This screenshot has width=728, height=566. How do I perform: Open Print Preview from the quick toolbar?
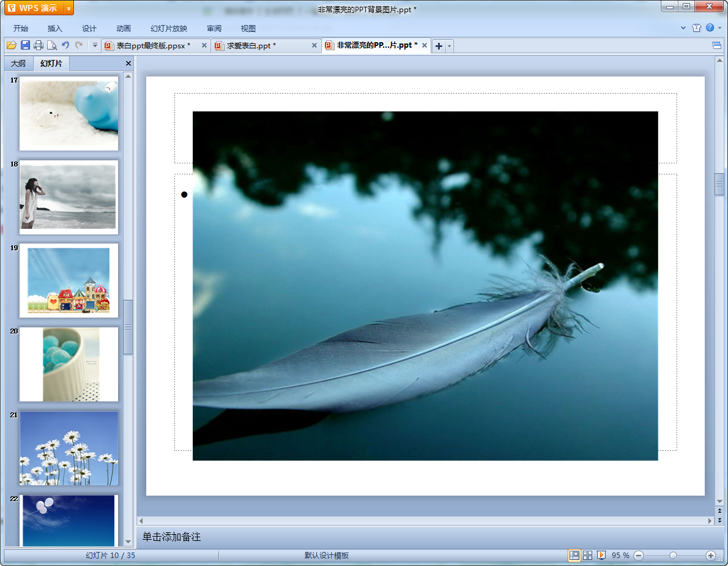(x=52, y=45)
